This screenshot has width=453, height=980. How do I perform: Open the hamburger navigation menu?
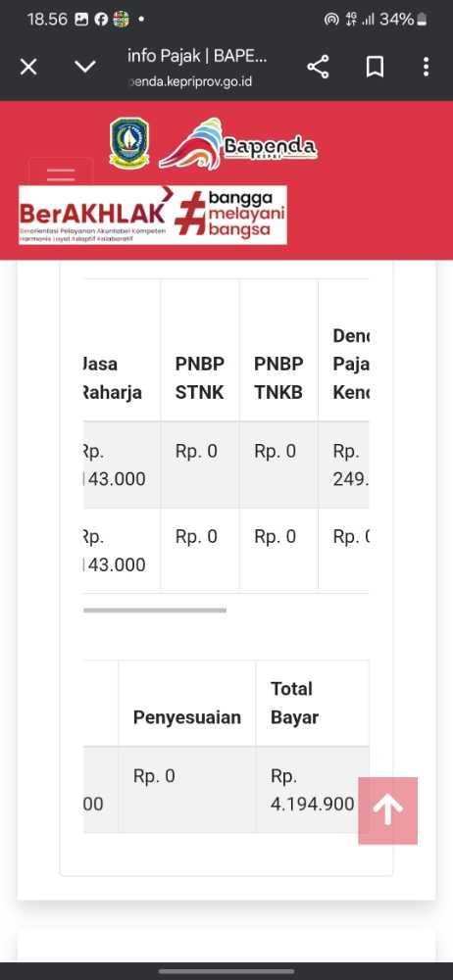(x=61, y=172)
